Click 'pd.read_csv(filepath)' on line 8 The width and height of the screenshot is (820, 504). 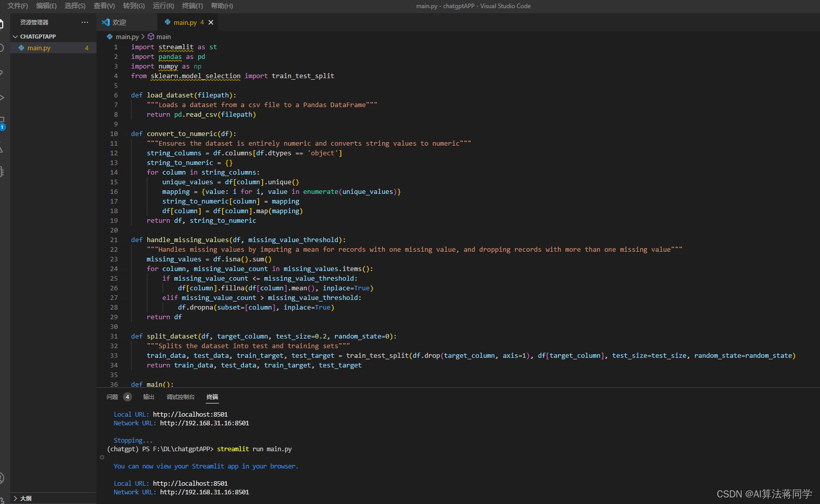pos(215,115)
